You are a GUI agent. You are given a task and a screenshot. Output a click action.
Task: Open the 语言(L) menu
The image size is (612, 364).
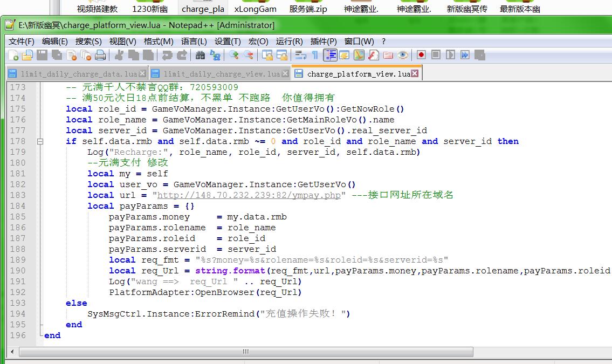tap(194, 41)
